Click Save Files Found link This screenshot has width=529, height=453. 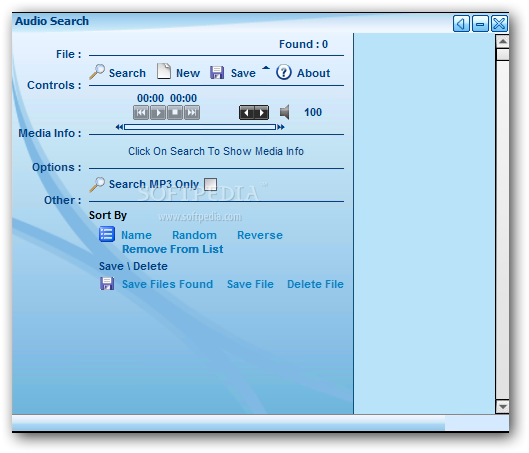click(x=167, y=284)
